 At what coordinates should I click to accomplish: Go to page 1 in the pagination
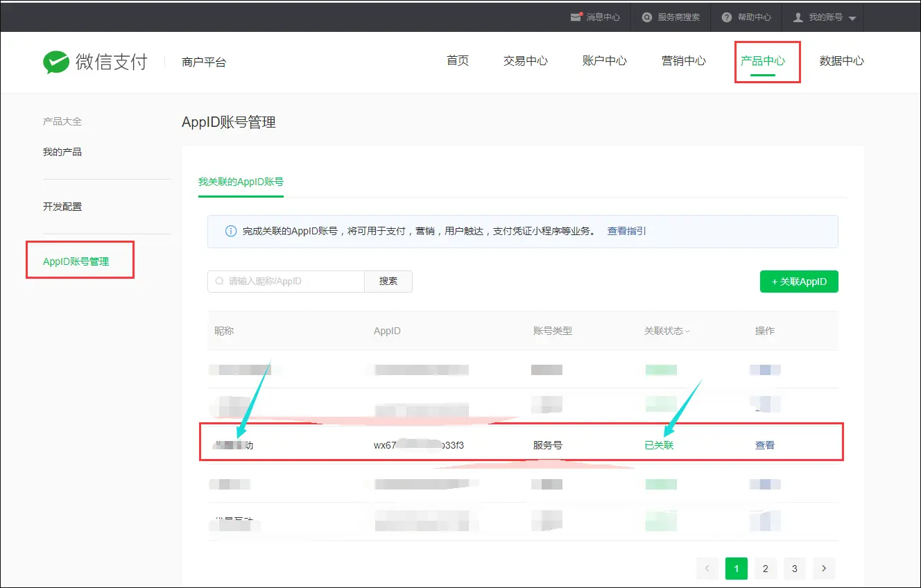pos(737,569)
